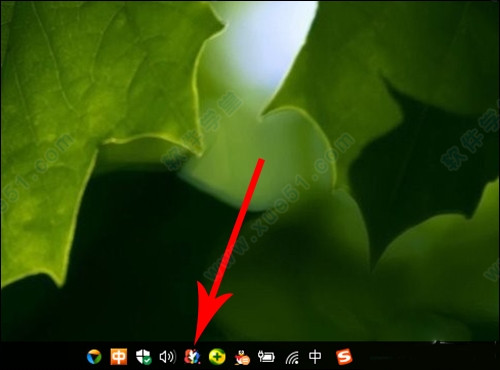
Task: Expand network list from the Wi-Fi icon
Action: coord(292,358)
